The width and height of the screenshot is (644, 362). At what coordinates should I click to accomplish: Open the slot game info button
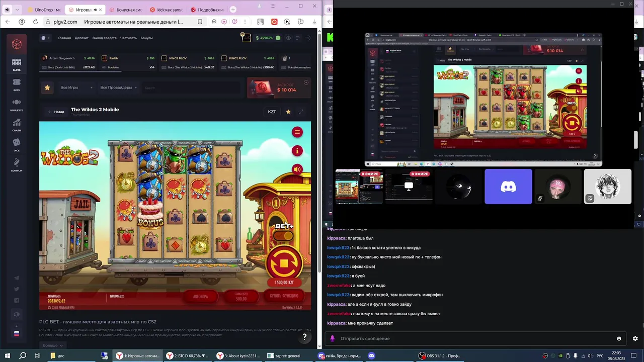point(297,150)
